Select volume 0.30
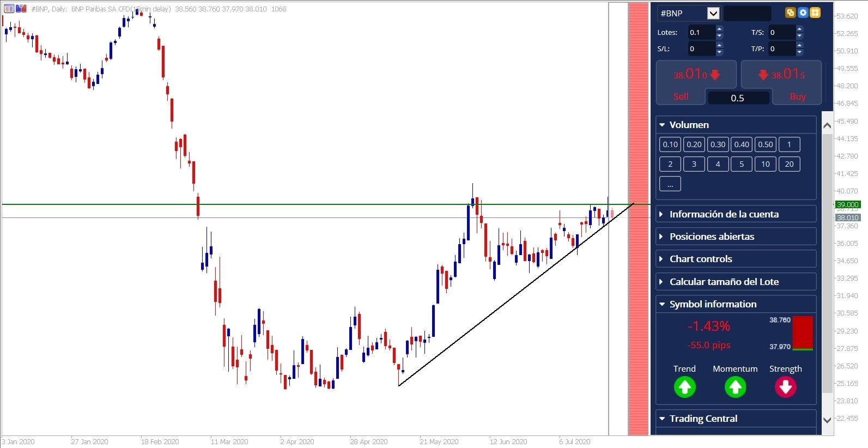868x448 pixels. pos(718,144)
